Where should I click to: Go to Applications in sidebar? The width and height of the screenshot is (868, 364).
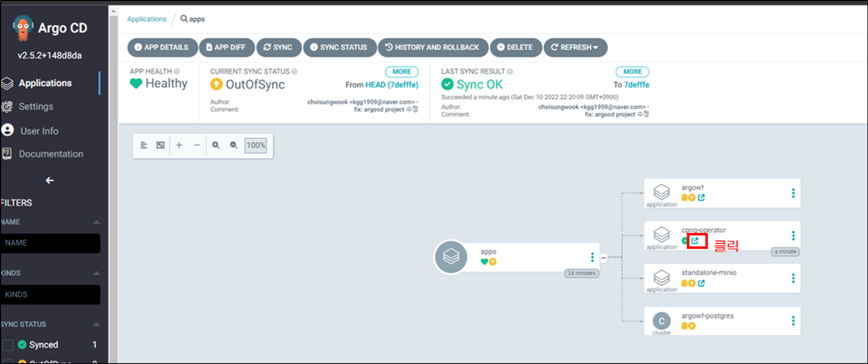click(45, 83)
